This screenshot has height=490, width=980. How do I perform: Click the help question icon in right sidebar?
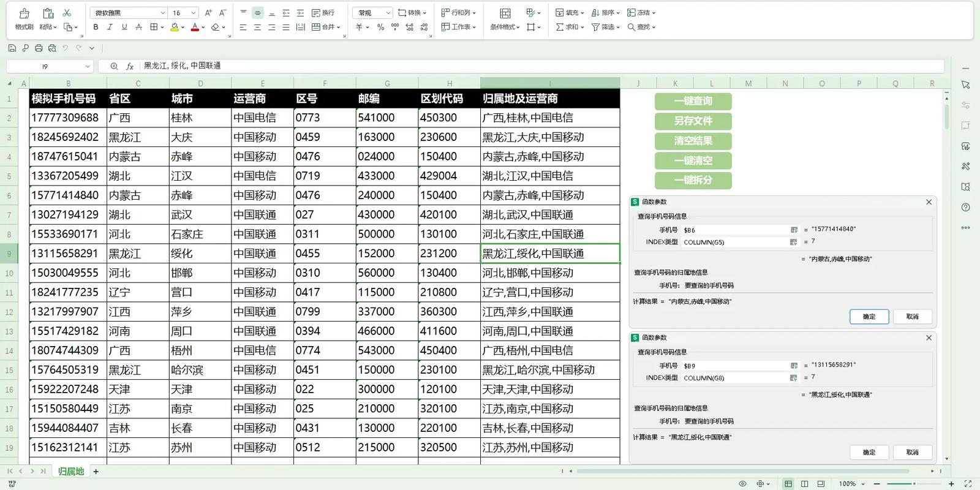966,207
